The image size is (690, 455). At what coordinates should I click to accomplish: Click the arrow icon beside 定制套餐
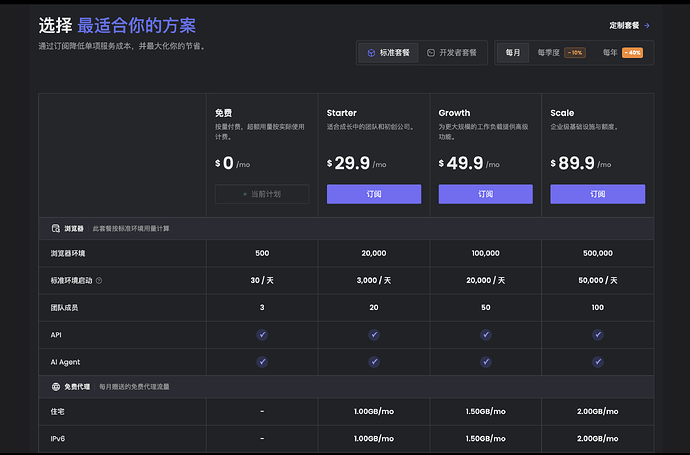647,26
